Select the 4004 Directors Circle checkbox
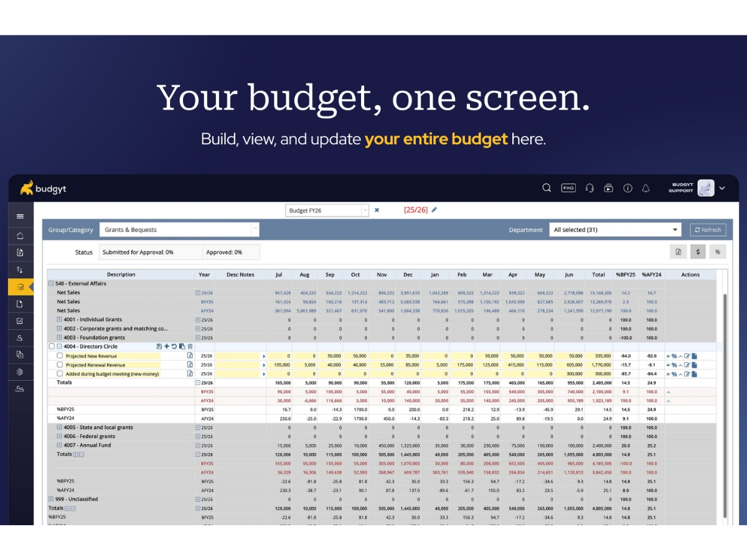This screenshot has height=560, width=747. [x=52, y=347]
